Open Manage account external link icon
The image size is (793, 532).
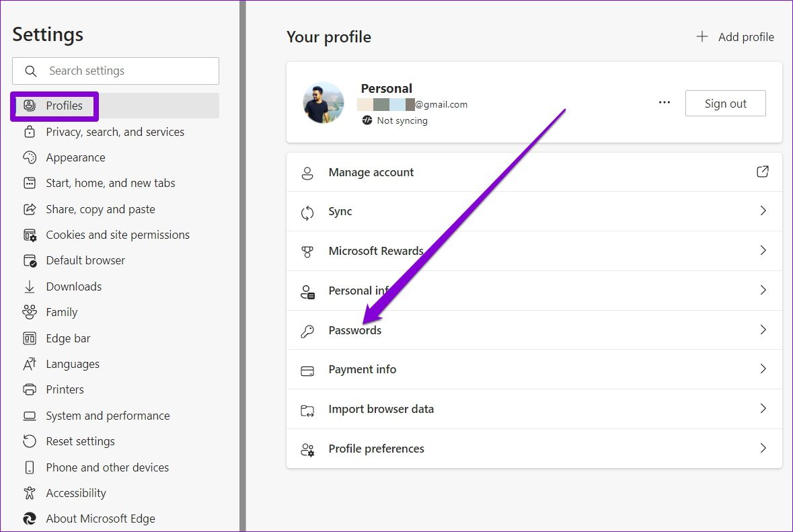click(x=763, y=172)
